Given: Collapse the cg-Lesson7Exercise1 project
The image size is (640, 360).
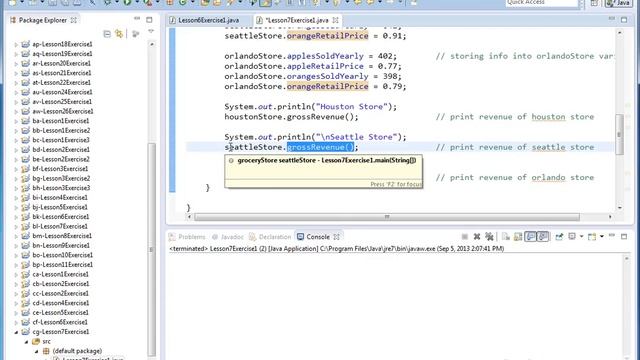Looking at the screenshot, I should click(x=16, y=332).
